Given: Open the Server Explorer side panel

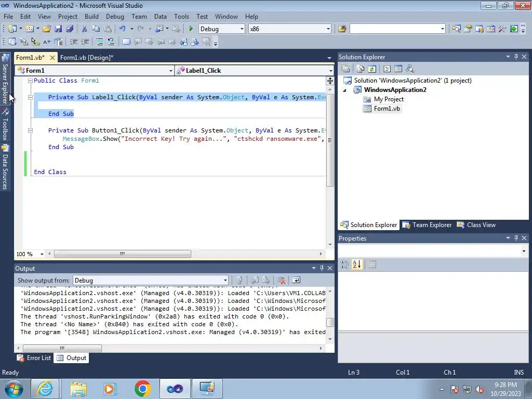Looking at the screenshot, I should [5, 79].
